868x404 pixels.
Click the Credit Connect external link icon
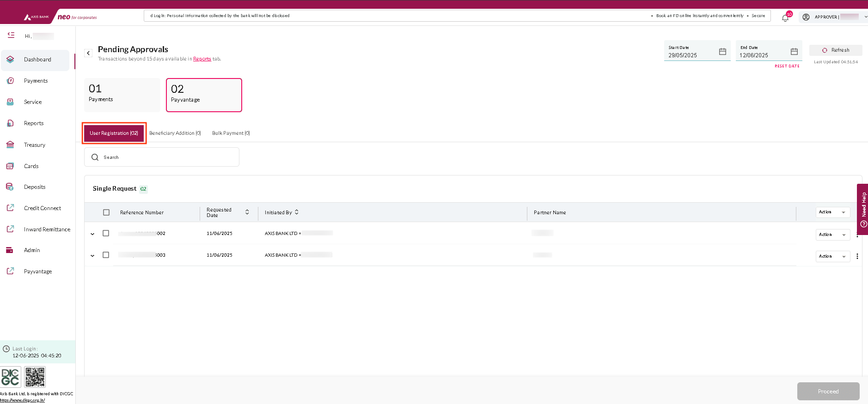[10, 208]
